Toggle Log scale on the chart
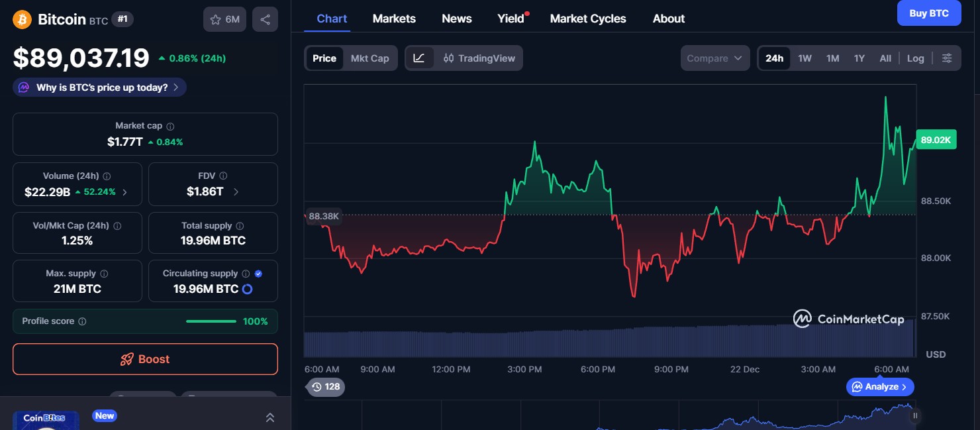 (915, 58)
